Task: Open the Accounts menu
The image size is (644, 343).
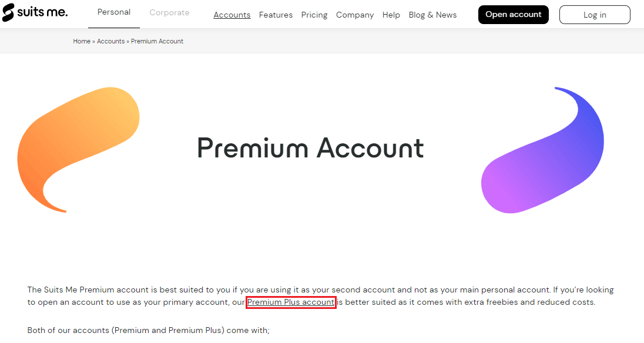Action: coord(232,15)
